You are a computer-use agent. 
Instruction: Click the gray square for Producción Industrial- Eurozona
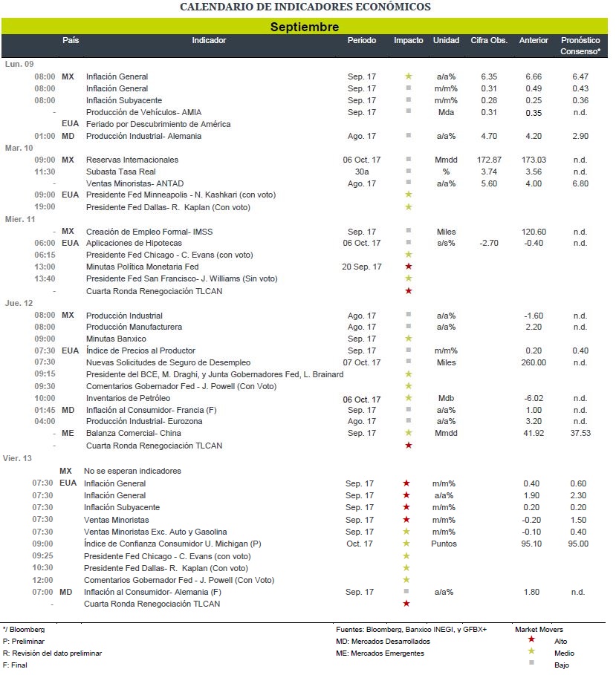409,420
